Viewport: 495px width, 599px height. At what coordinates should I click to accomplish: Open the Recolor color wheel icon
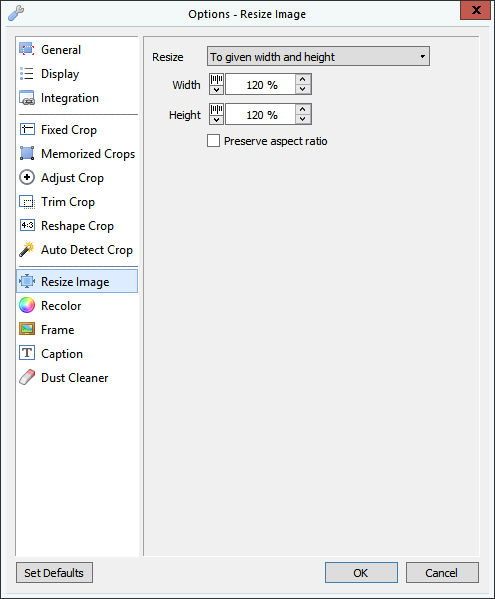27,305
